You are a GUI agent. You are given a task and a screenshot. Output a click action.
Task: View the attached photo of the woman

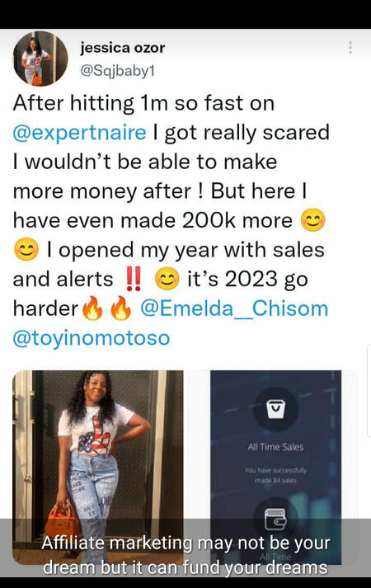coord(98,468)
